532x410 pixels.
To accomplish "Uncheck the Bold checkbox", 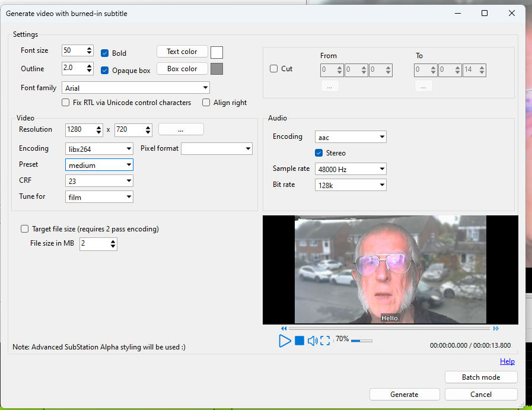I will coord(105,53).
